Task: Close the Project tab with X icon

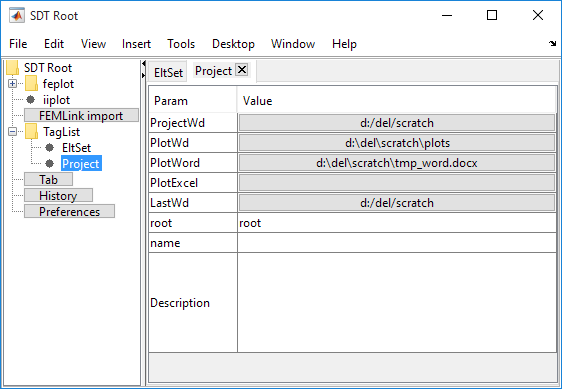Action: coord(242,70)
